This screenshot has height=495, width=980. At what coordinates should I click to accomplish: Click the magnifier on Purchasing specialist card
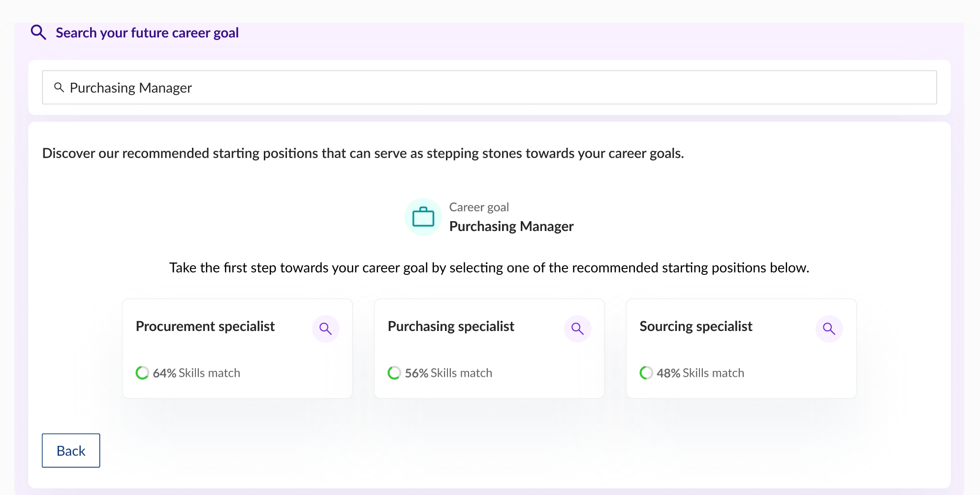(577, 329)
